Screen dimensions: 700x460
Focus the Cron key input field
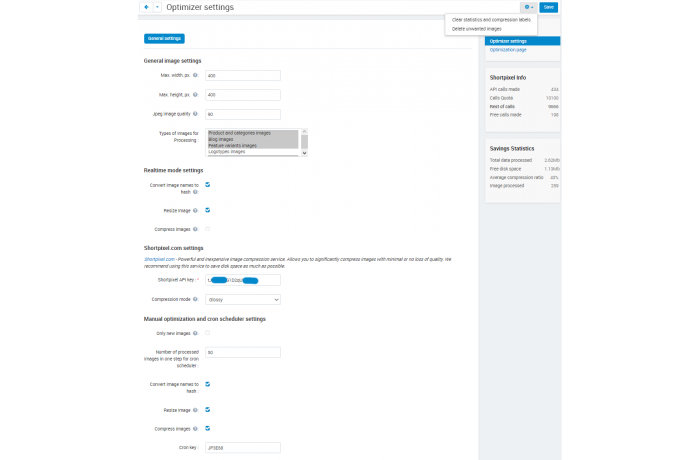coord(243,447)
